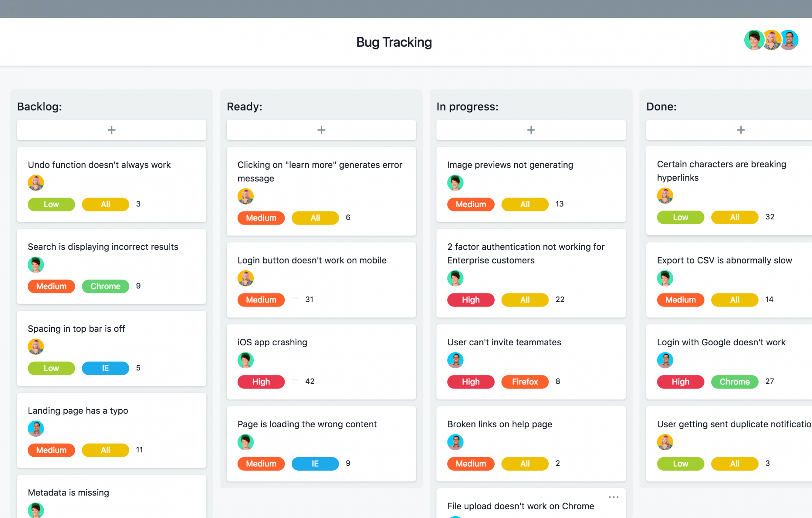The image size is (812, 518).
Task: Click the IE tag on Page loading wrong content card
Action: (x=313, y=462)
